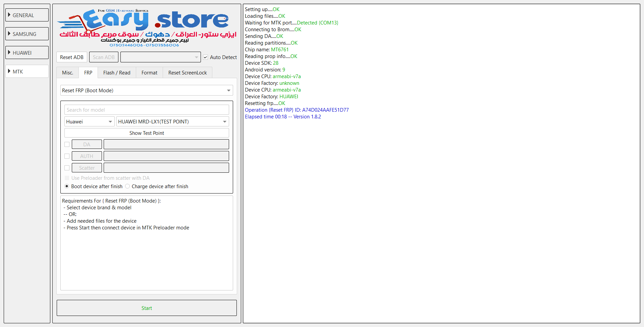
Task: Click the 'Elapsed time 00:18' log line
Action: (283, 117)
